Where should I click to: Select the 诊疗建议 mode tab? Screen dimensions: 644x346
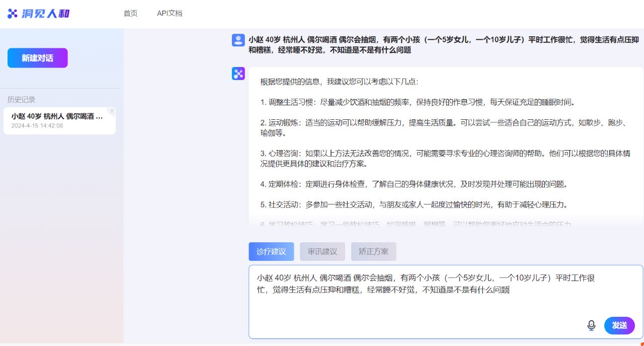click(x=271, y=252)
